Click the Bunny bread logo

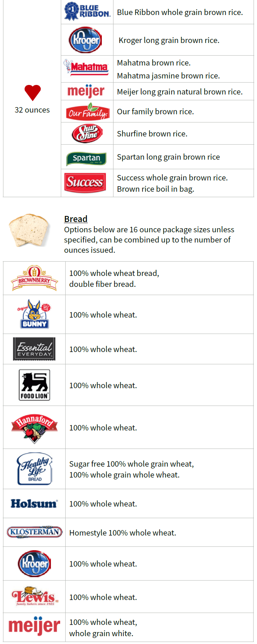34,314
